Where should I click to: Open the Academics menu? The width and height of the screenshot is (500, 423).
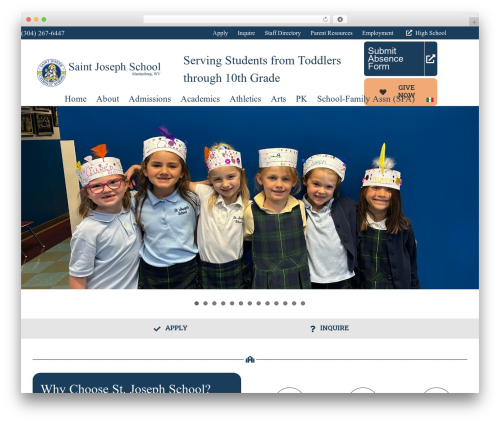(200, 99)
